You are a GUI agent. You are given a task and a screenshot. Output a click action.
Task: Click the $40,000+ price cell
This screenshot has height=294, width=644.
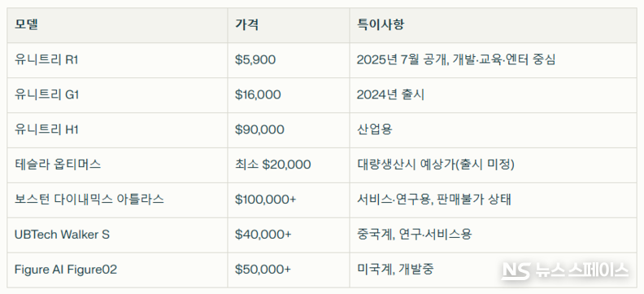[289, 235]
